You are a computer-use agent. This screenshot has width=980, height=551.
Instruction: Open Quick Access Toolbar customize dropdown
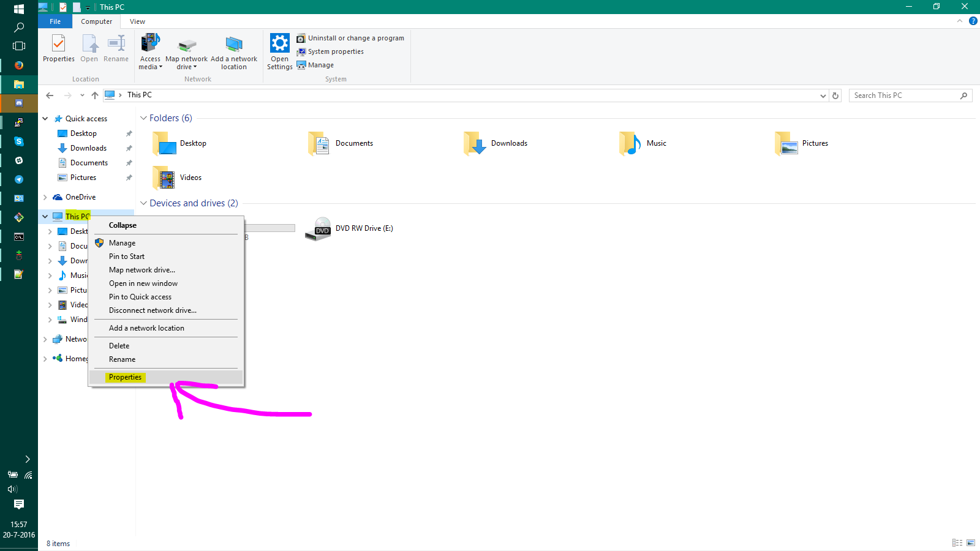pos(88,7)
